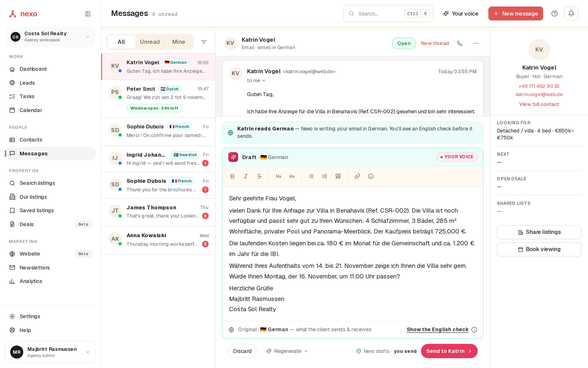Focus the Search input field
Image resolution: width=588 pixels, height=368 pixels.
(388, 14)
